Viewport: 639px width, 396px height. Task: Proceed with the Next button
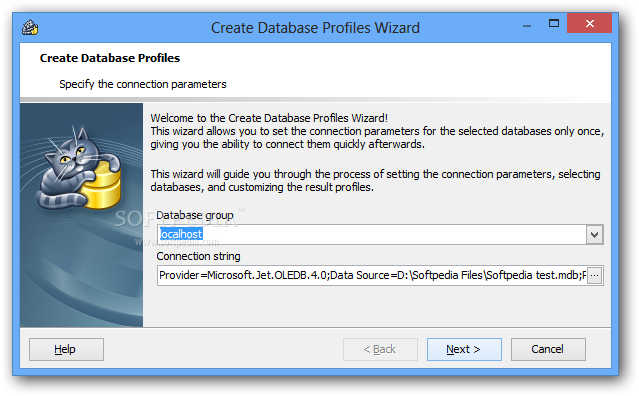(464, 350)
